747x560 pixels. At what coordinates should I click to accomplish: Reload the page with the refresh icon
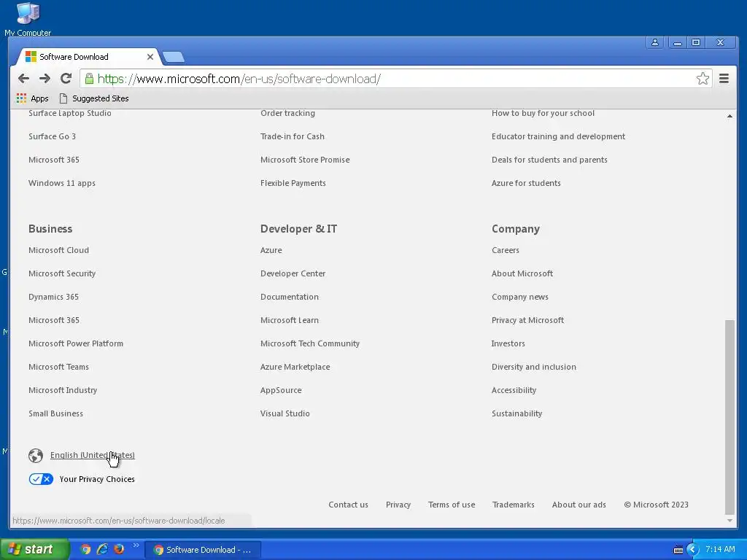click(66, 79)
